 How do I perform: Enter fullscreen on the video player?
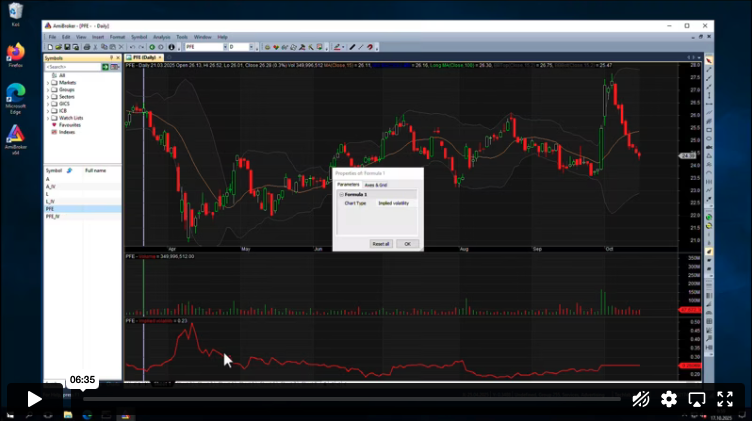pos(725,399)
